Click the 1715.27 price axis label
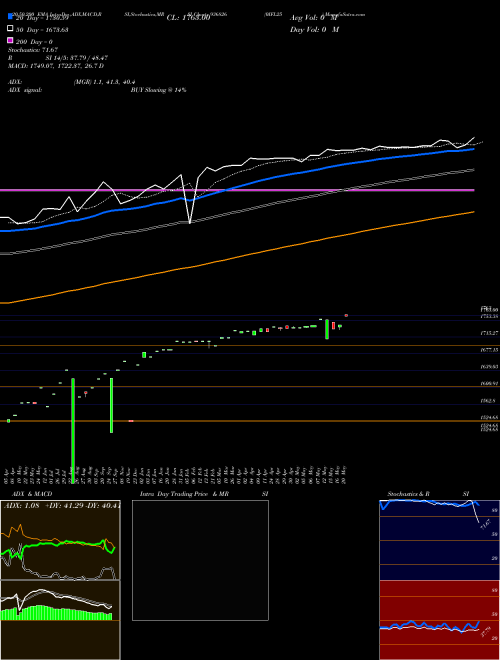 (489, 333)
